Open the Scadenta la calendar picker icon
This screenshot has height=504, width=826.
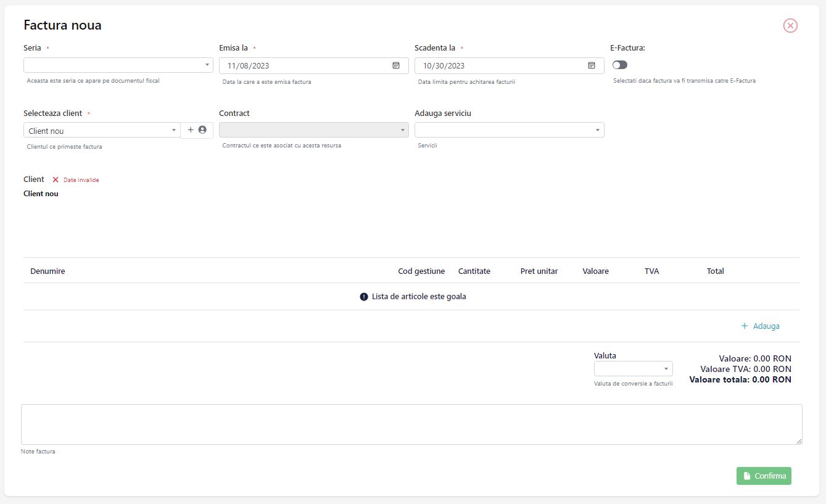[x=592, y=65]
